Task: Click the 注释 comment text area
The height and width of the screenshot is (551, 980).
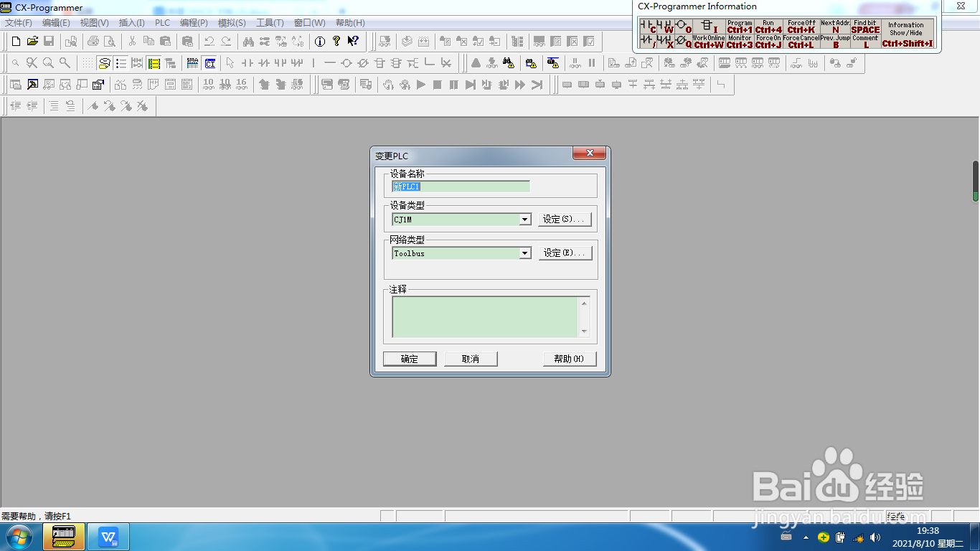Action: click(x=485, y=316)
